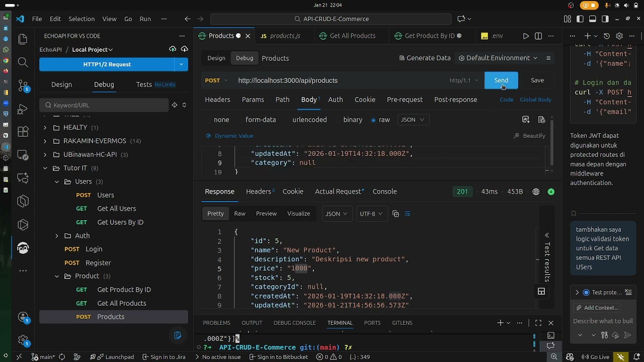
Task: Select the urlencoded body type radio
Action: [x=306, y=120]
